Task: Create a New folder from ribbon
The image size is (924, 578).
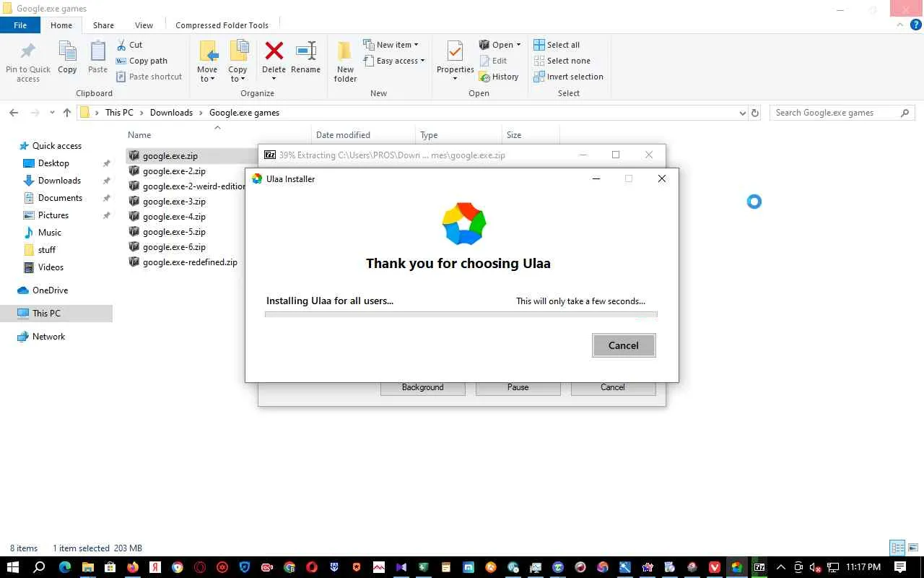Action: [345, 61]
